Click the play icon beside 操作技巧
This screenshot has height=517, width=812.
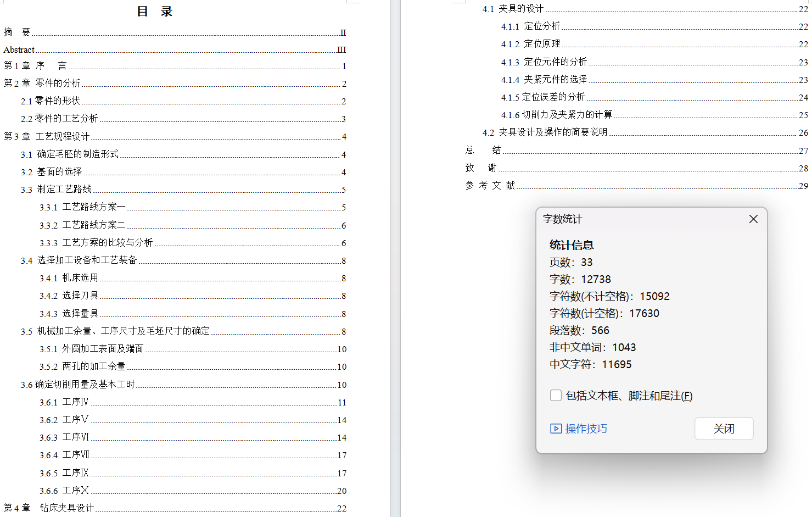tap(556, 429)
